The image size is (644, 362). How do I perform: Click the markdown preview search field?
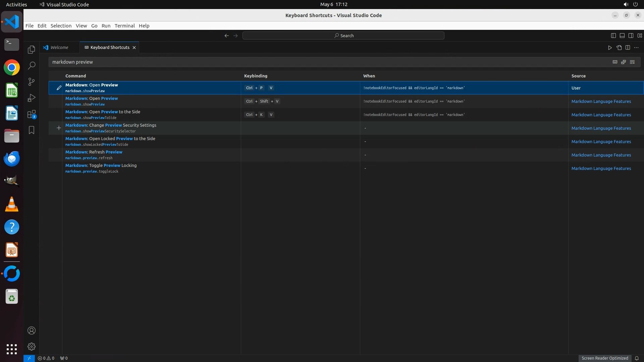pyautogui.click(x=329, y=62)
